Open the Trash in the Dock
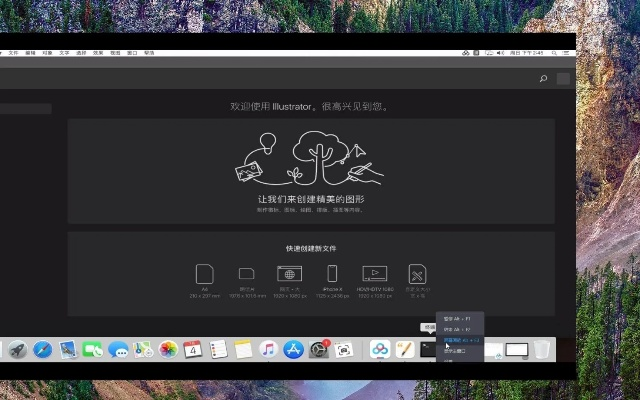Screen dimensions: 640x400 pyautogui.click(x=541, y=350)
